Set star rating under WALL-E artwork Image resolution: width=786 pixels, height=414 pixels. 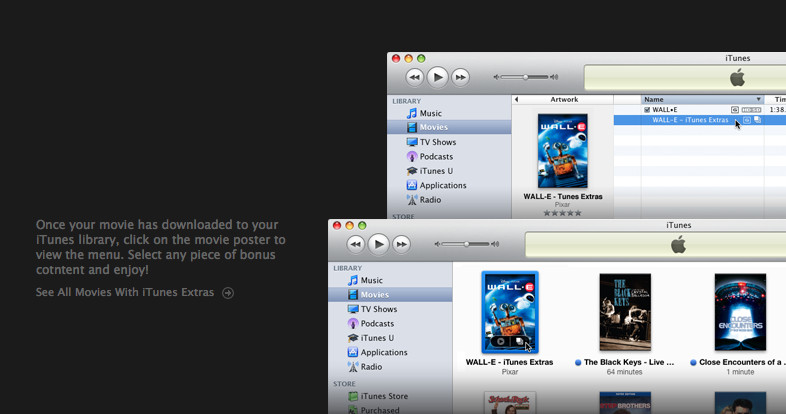[x=562, y=213]
